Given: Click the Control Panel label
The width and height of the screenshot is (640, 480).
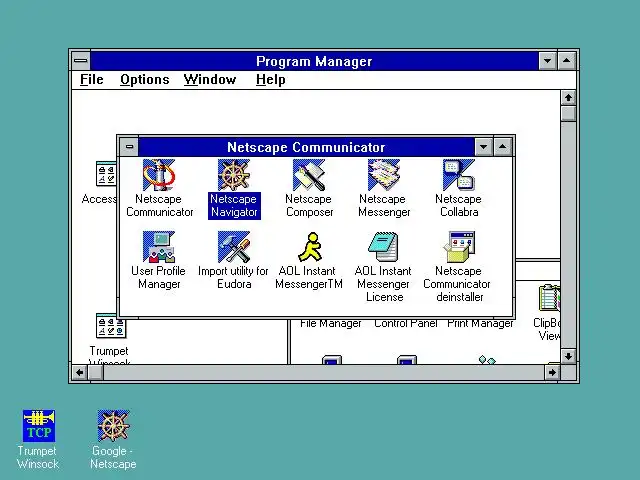Looking at the screenshot, I should (x=406, y=324).
